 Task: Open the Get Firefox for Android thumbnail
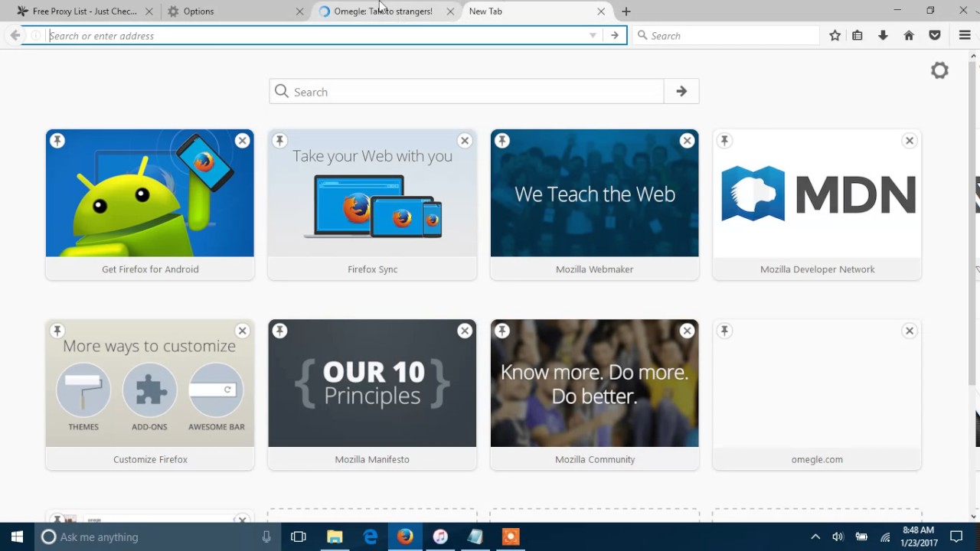150,194
